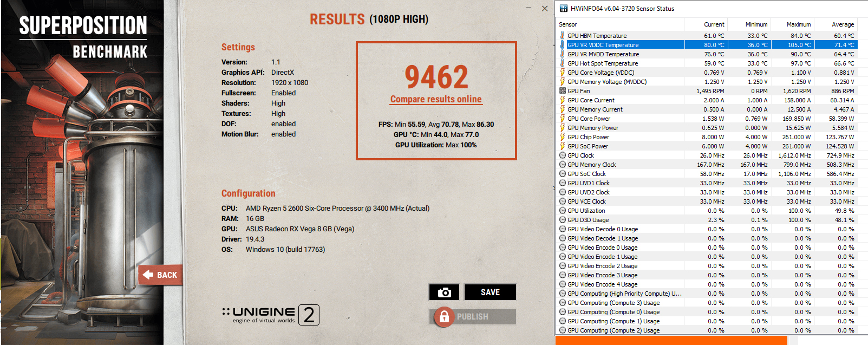Click the 9462 benchmark score
Screen dimensions: 868x345
[x=436, y=77]
